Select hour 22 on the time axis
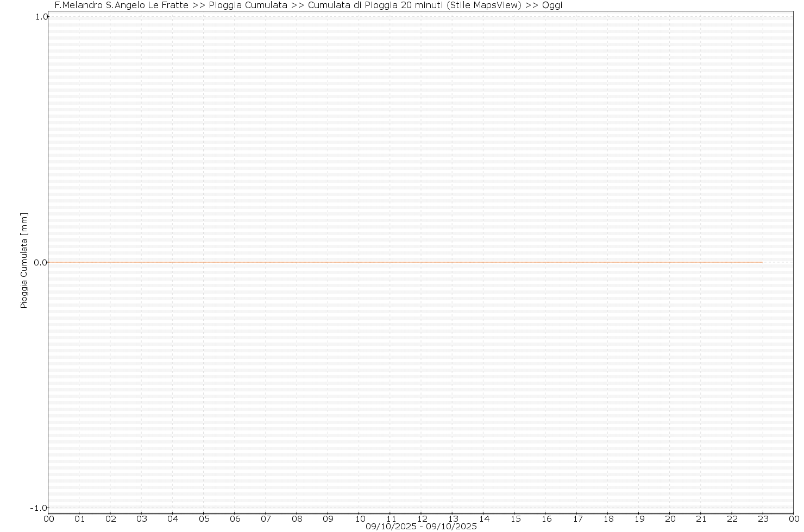 pyautogui.click(x=732, y=519)
